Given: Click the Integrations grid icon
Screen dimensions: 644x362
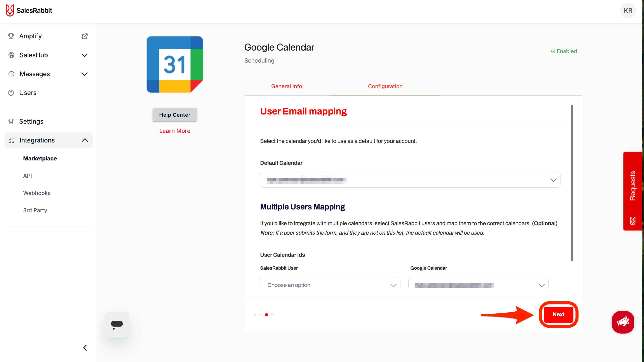Looking at the screenshot, I should [x=11, y=140].
